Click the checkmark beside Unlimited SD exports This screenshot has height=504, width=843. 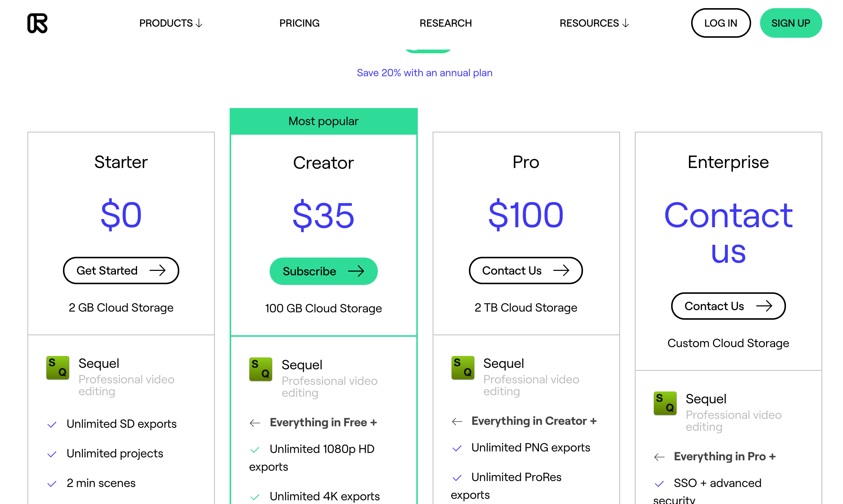click(52, 424)
